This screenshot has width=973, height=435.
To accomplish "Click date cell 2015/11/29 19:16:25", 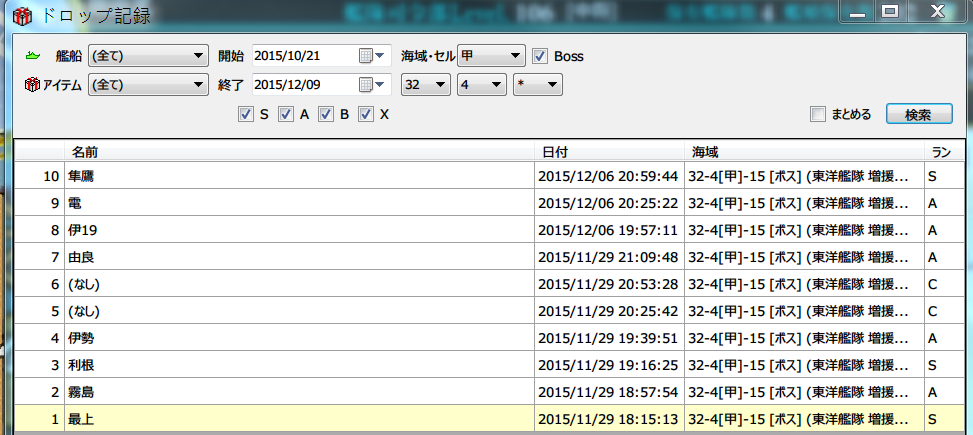I will pyautogui.click(x=608, y=365).
